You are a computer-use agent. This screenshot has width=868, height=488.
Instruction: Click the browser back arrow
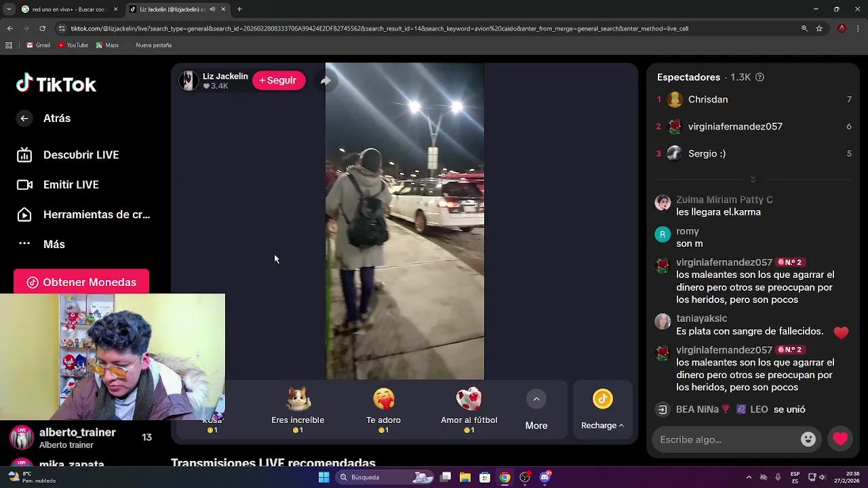tap(9, 28)
